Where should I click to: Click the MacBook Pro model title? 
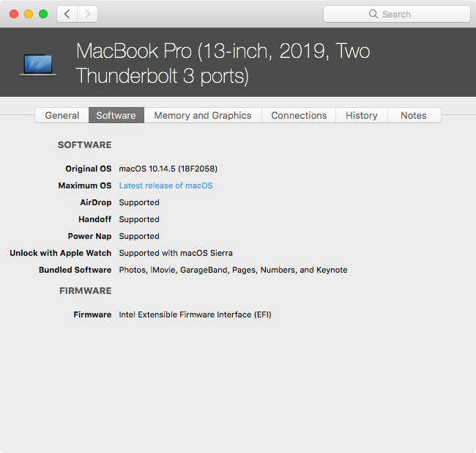[x=223, y=63]
